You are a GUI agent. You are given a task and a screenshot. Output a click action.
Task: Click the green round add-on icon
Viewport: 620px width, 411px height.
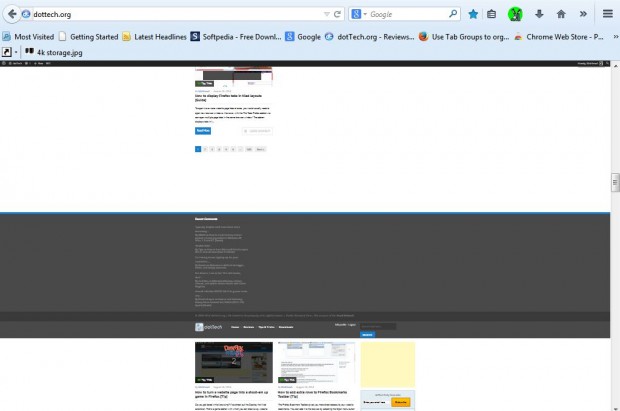click(515, 14)
